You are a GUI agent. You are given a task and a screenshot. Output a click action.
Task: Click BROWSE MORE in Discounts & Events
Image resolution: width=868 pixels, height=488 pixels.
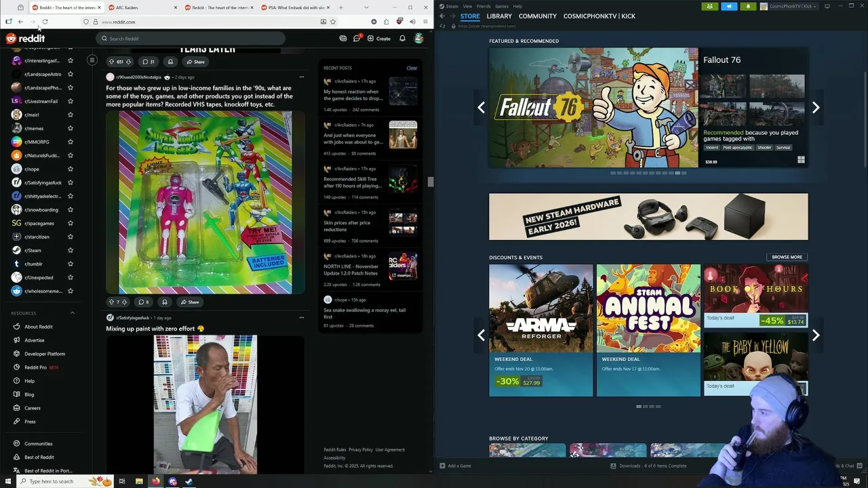pyautogui.click(x=787, y=257)
